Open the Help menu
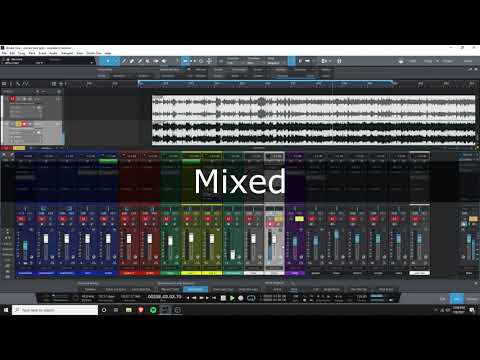 coord(108,53)
